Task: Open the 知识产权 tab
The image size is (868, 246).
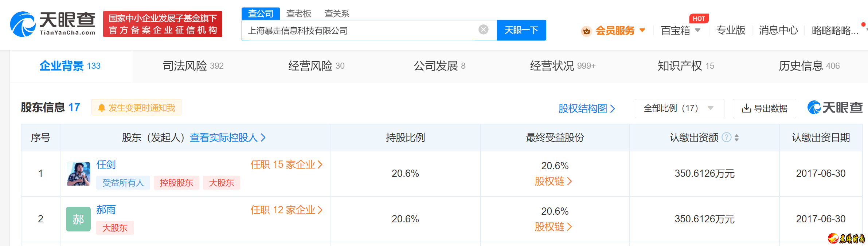Action: coord(686,66)
